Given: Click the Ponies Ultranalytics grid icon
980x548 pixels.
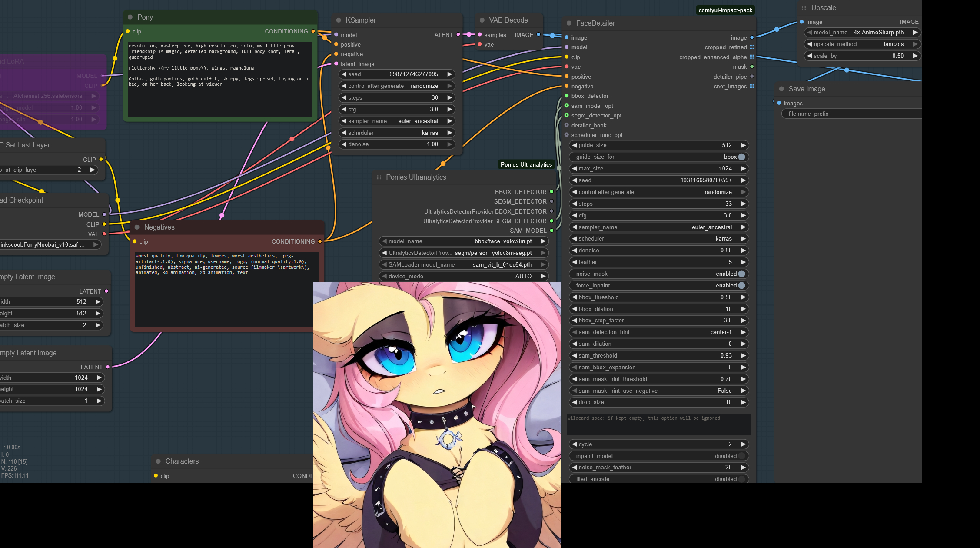Looking at the screenshot, I should [379, 177].
